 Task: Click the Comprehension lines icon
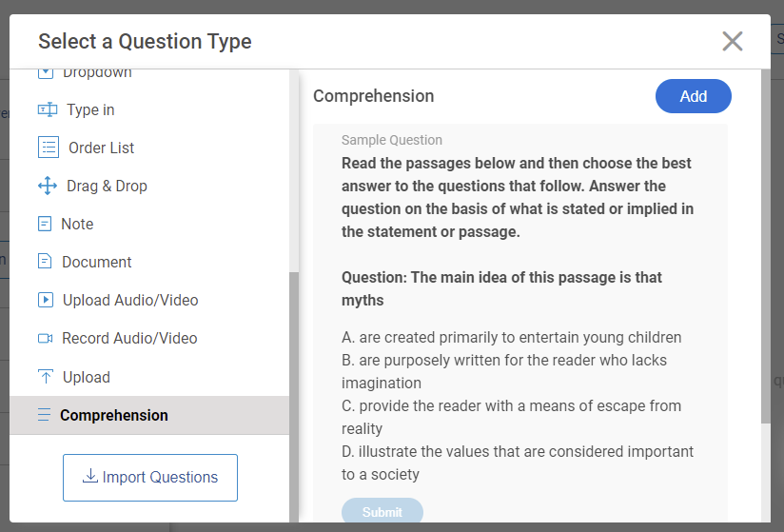tap(43, 415)
